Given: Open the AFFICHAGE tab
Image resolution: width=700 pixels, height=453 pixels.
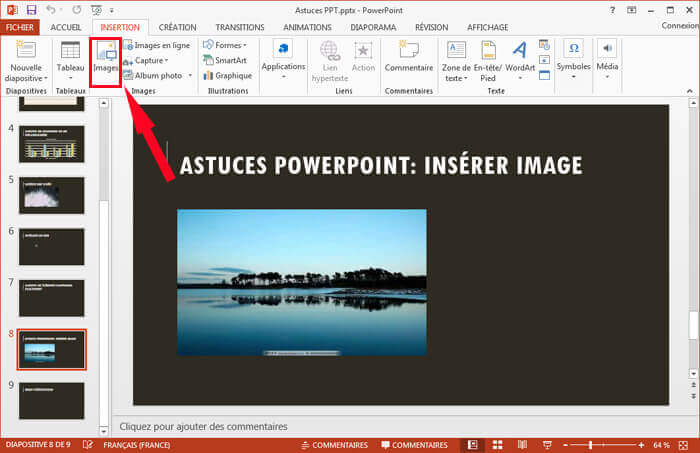Looking at the screenshot, I should [488, 27].
